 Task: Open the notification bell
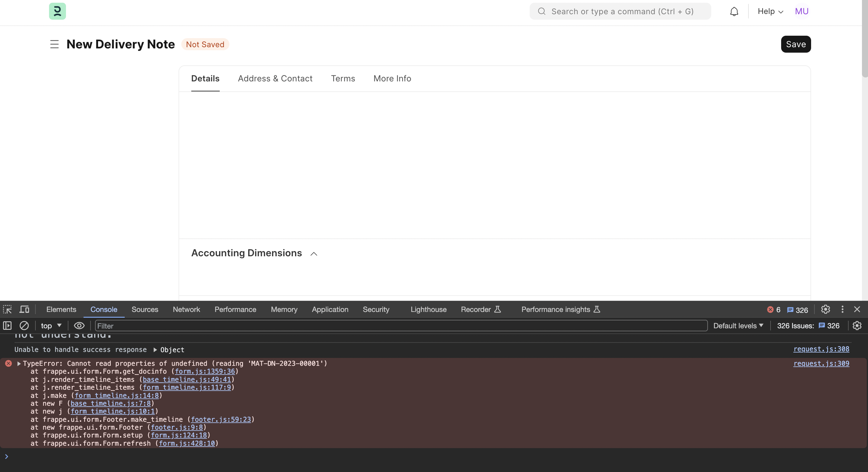(x=734, y=11)
